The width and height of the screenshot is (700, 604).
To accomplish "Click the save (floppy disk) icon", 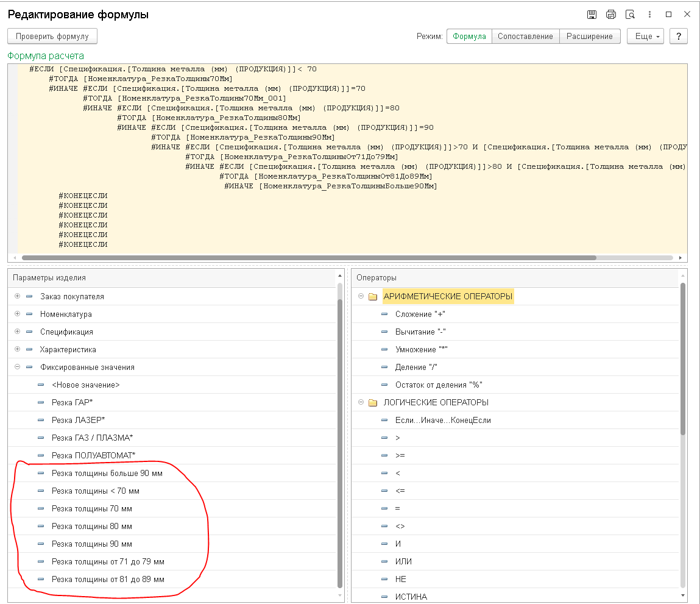I will pyautogui.click(x=592, y=15).
